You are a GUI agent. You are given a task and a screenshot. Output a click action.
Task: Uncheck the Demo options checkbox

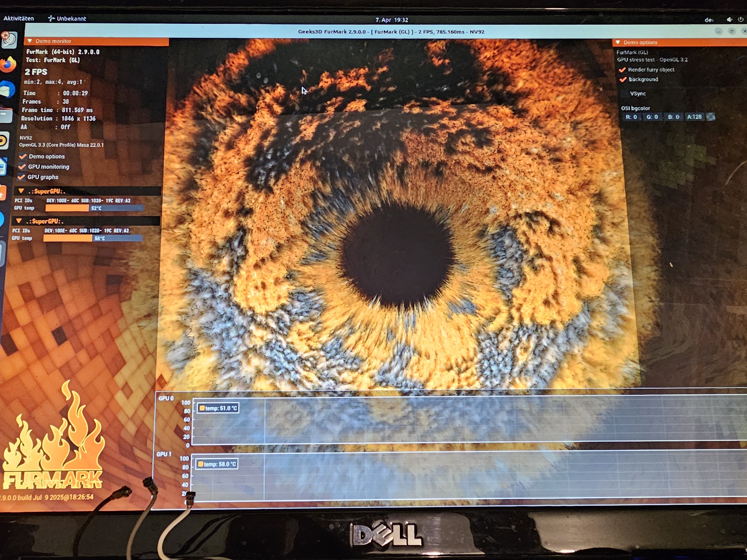click(23, 156)
